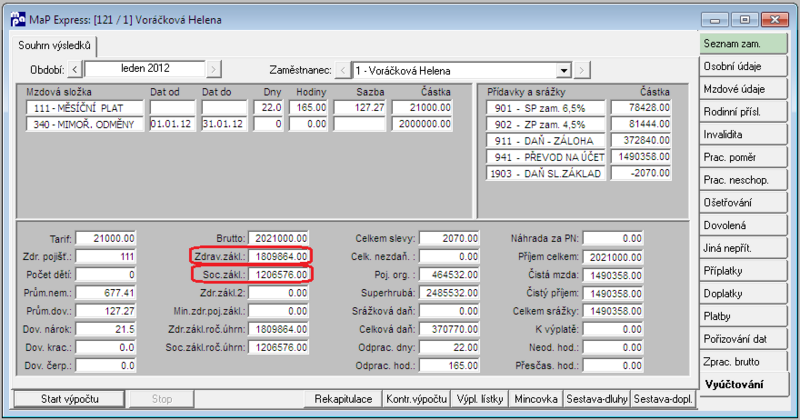Screen dimensions: 800x420
Task: Select previous employee arrow button
Action: 342,70
